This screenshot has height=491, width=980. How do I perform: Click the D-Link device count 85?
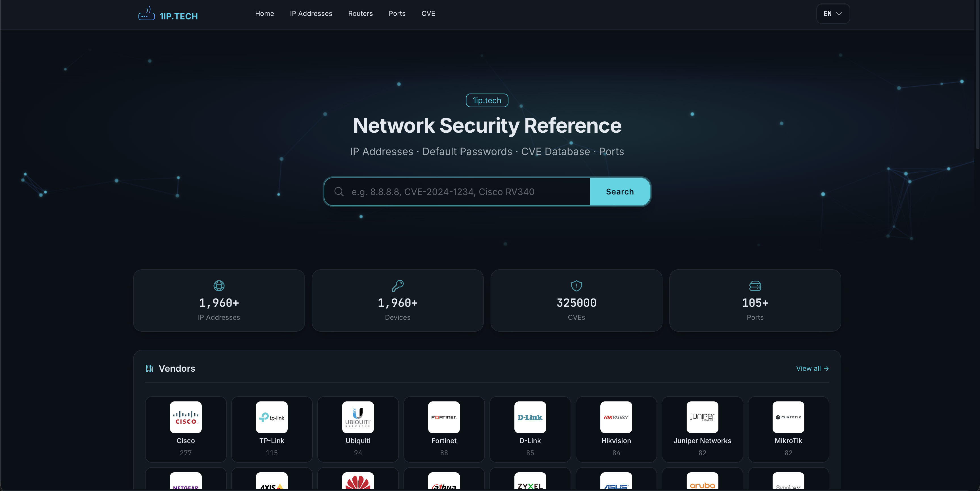coord(530,453)
